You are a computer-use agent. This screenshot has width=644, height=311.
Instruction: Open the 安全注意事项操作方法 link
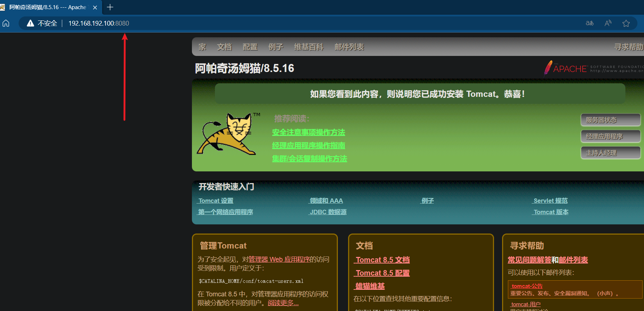coord(308,132)
